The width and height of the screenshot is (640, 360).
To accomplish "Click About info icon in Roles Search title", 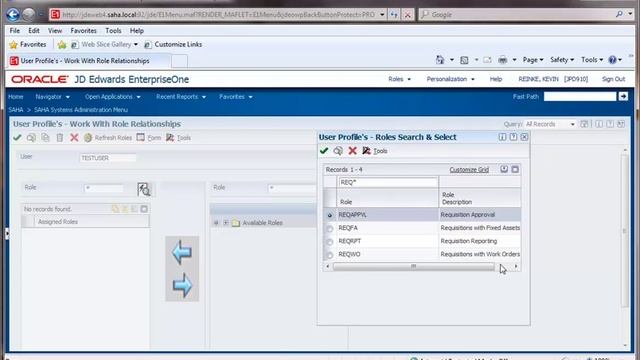I will [x=502, y=137].
